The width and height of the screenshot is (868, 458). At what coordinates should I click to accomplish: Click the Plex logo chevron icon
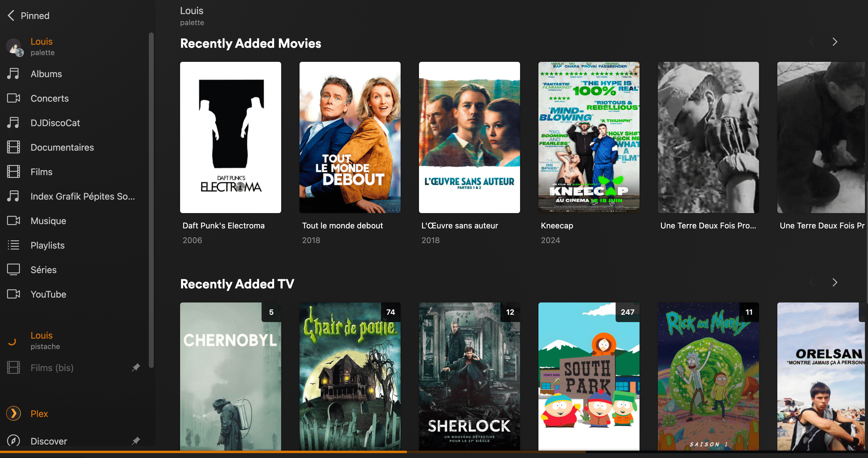point(13,414)
